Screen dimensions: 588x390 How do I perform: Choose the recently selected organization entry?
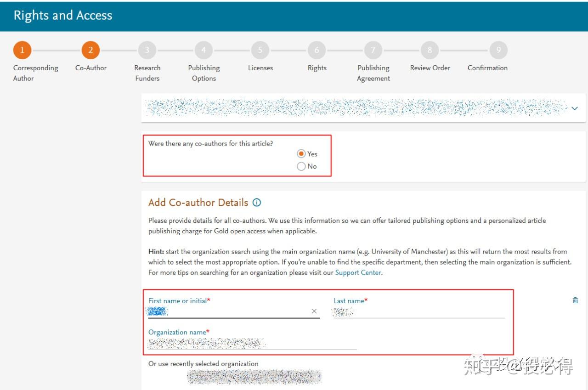254,377
